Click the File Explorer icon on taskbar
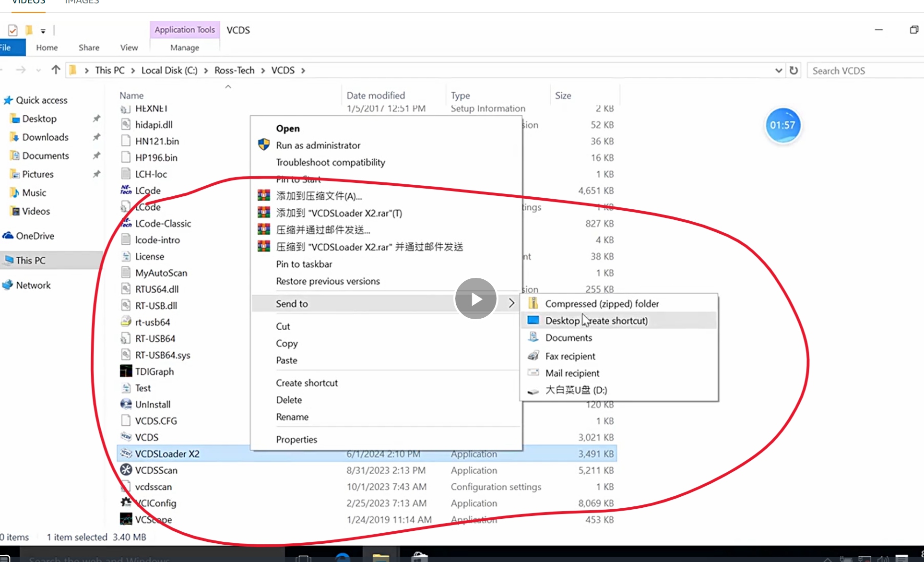 380,557
